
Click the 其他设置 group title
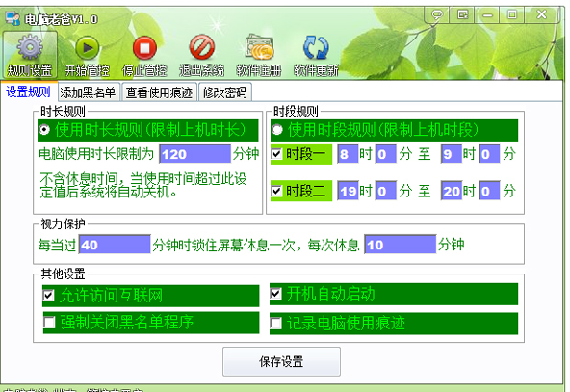[x=63, y=274]
